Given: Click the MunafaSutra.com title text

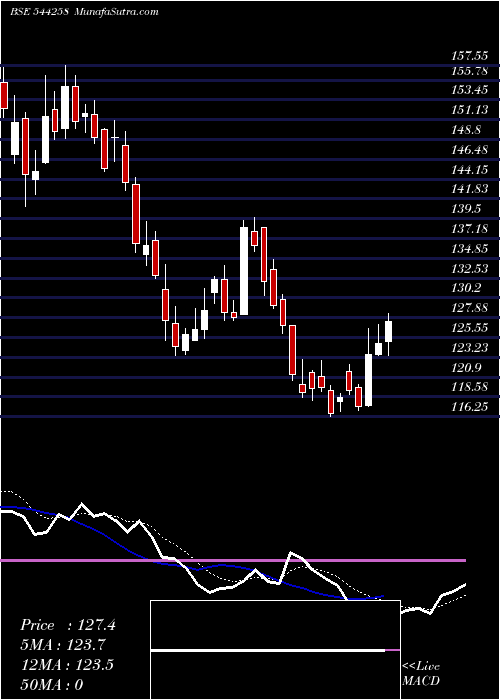Looking at the screenshot, I should coord(116,12).
